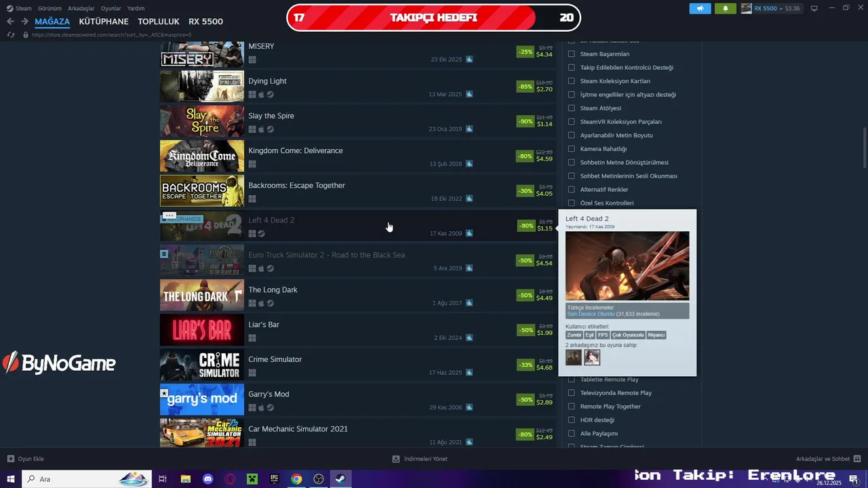Open the RX 5500 profile tab
The height and width of the screenshot is (488, 868).
coord(205,22)
